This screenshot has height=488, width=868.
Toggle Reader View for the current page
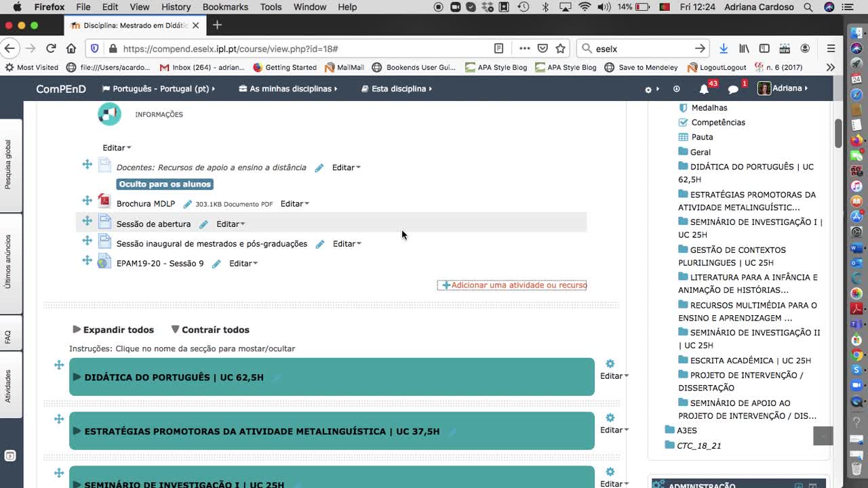[x=498, y=48]
